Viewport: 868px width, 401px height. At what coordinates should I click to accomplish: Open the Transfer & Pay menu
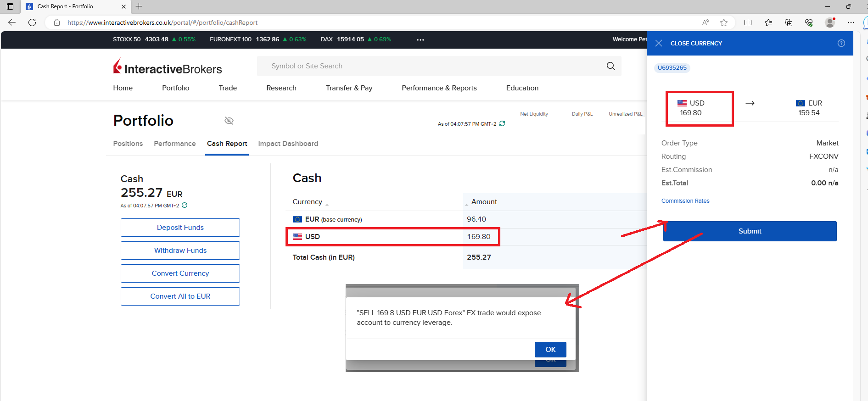click(349, 88)
